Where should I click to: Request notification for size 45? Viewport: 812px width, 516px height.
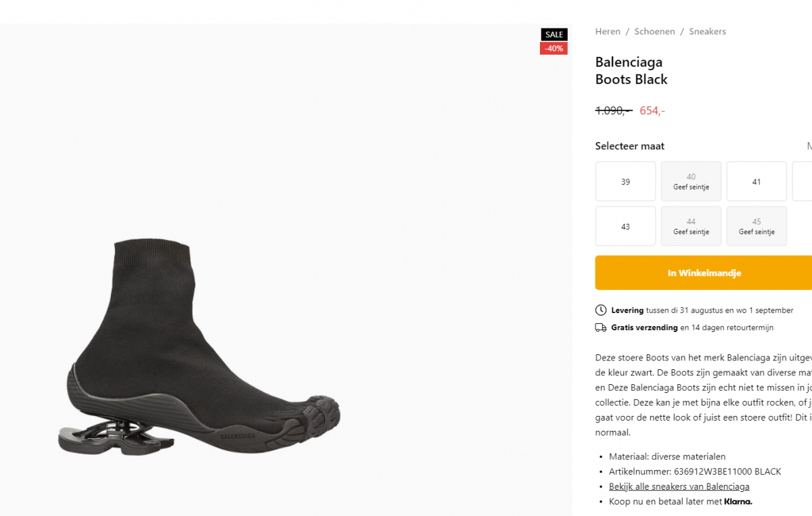pyautogui.click(x=757, y=226)
